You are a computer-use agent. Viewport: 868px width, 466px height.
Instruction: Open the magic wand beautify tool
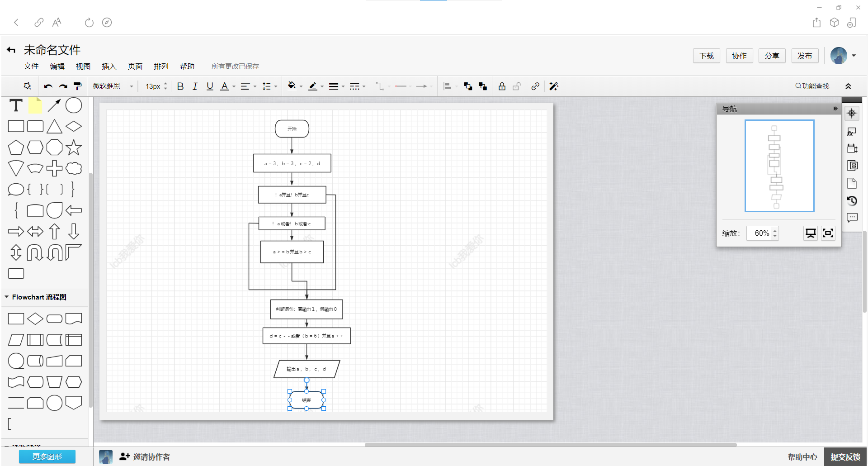tap(554, 86)
